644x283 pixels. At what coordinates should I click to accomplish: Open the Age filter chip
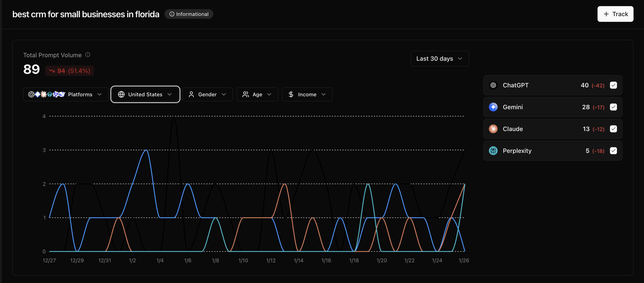point(257,94)
